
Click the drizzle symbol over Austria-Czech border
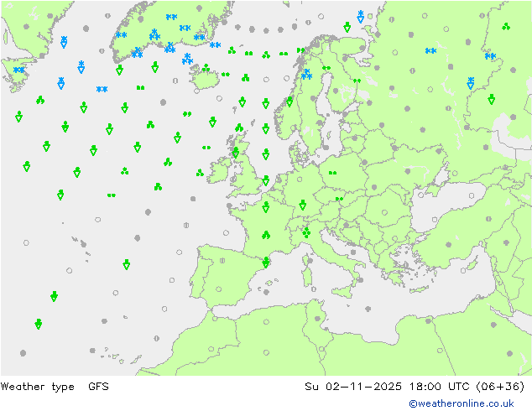click(x=339, y=199)
